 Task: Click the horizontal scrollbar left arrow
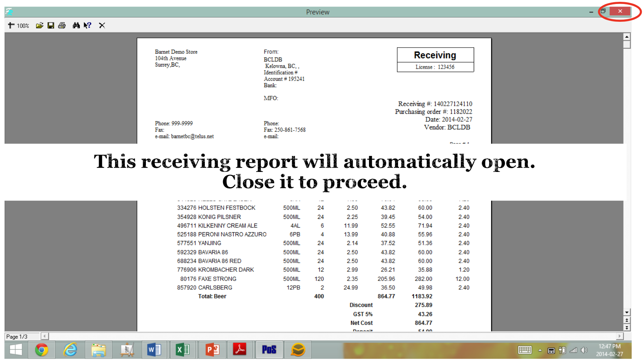tap(45, 336)
